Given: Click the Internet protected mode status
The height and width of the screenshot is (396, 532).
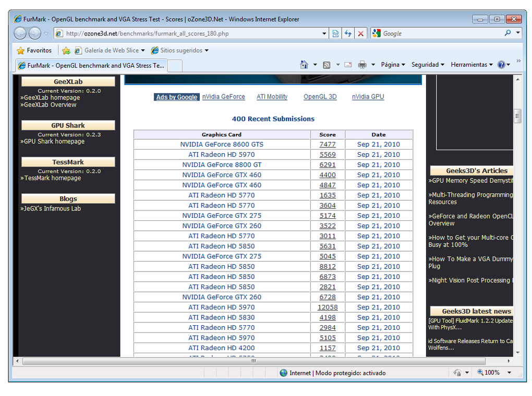Looking at the screenshot, I should tap(333, 373).
